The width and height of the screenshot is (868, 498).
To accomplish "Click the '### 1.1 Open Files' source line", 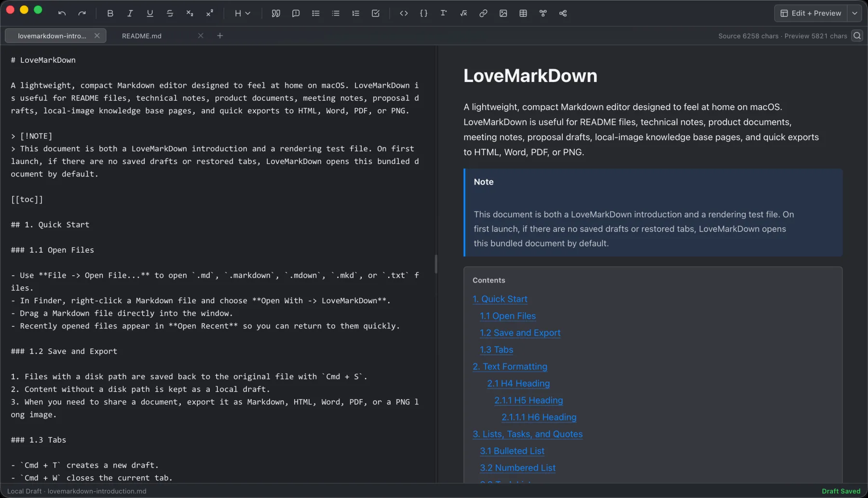I will pos(53,250).
